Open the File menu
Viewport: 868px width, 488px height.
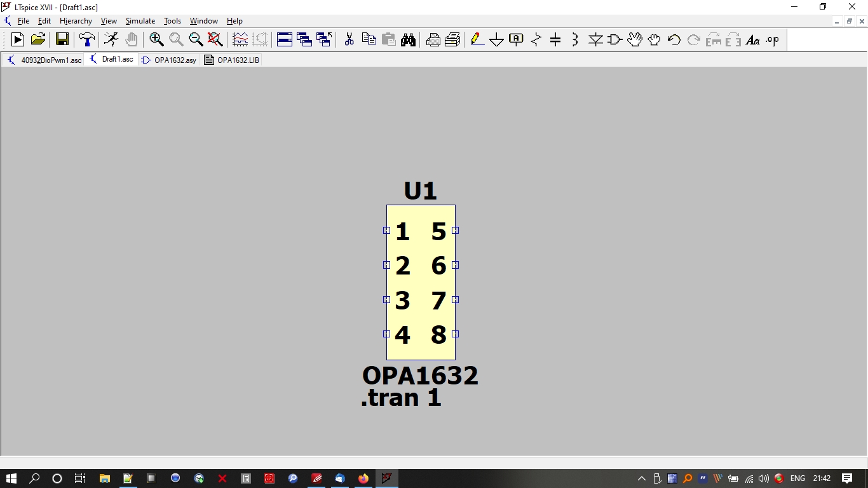(24, 21)
